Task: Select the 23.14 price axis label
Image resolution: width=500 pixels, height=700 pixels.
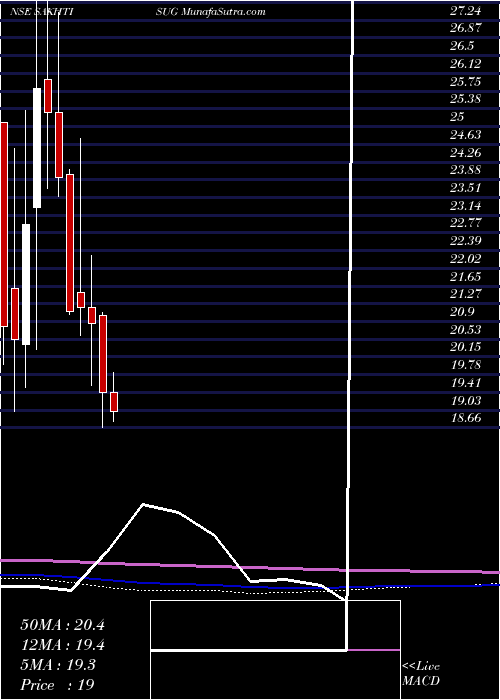Action: [x=466, y=206]
